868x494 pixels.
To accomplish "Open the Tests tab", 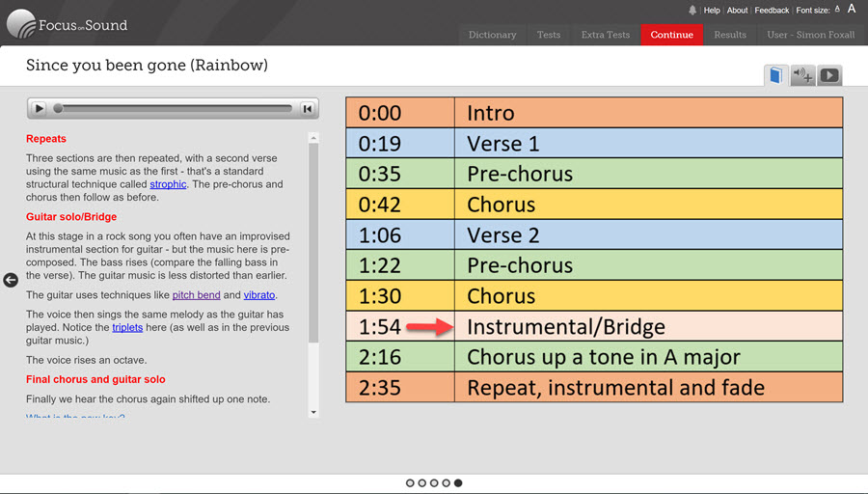I will click(x=549, y=35).
